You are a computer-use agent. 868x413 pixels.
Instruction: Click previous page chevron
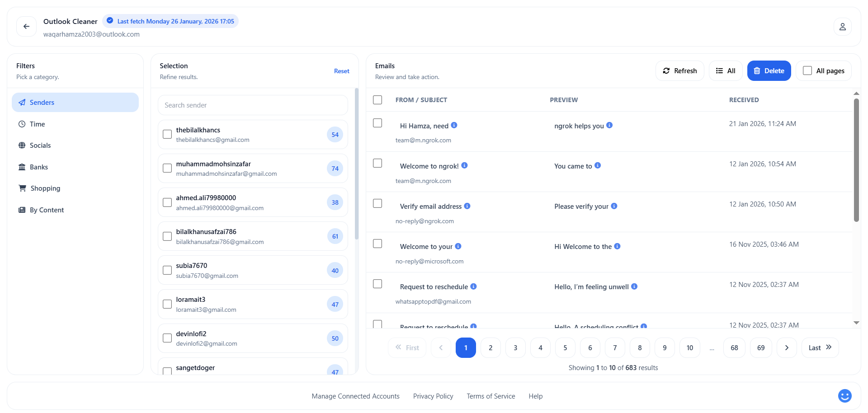coord(441,347)
